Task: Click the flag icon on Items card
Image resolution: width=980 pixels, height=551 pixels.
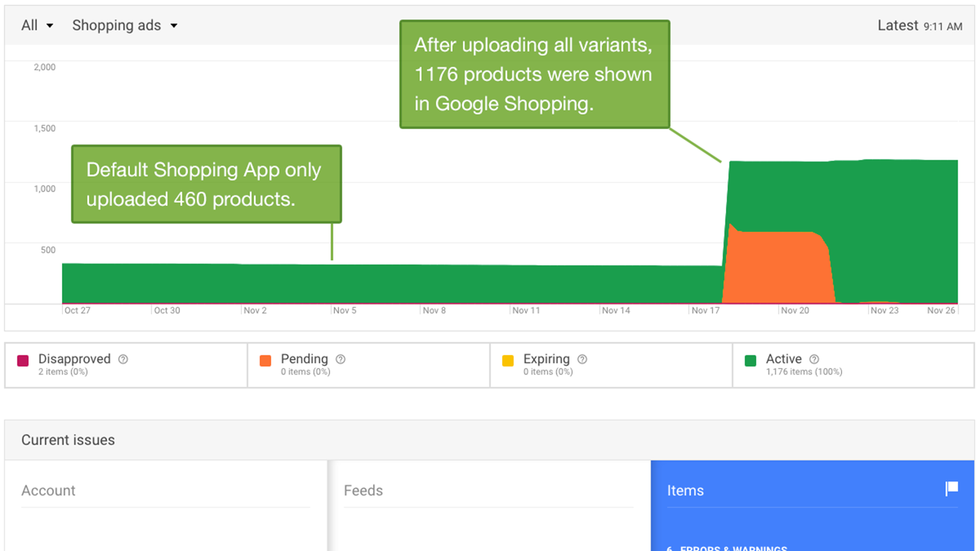Action: coord(952,488)
